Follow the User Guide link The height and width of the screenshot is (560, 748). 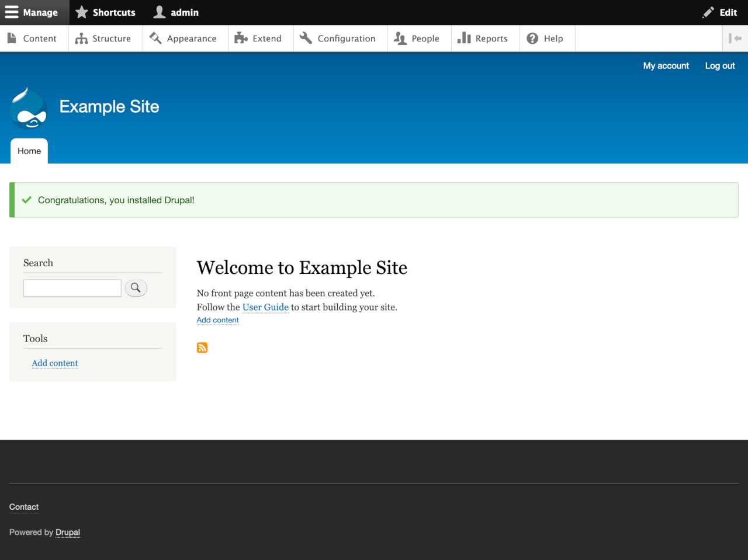(x=265, y=307)
